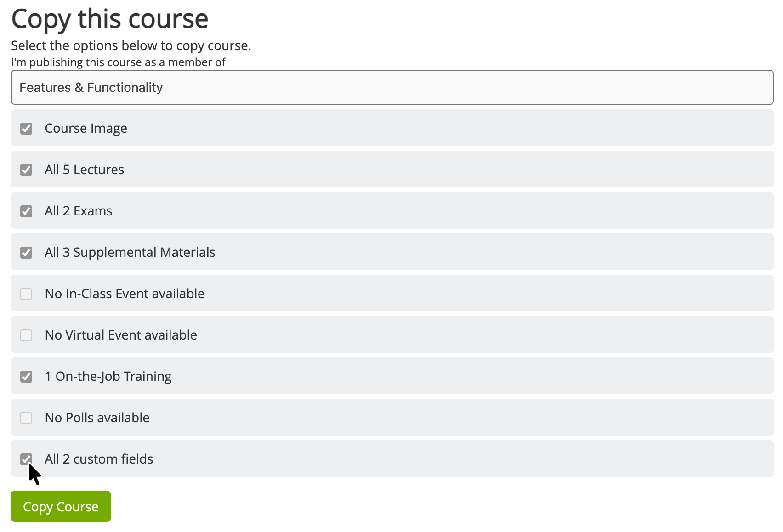Tick the No Polls available checkbox

pos(26,418)
